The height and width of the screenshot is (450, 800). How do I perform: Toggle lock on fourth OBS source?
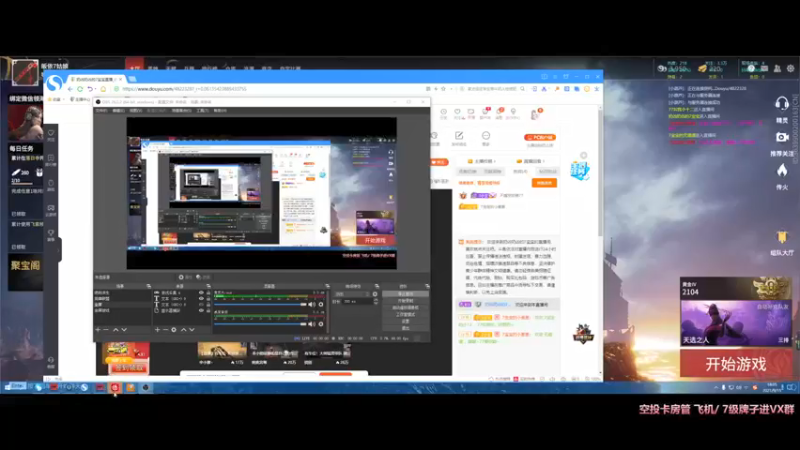(x=208, y=310)
